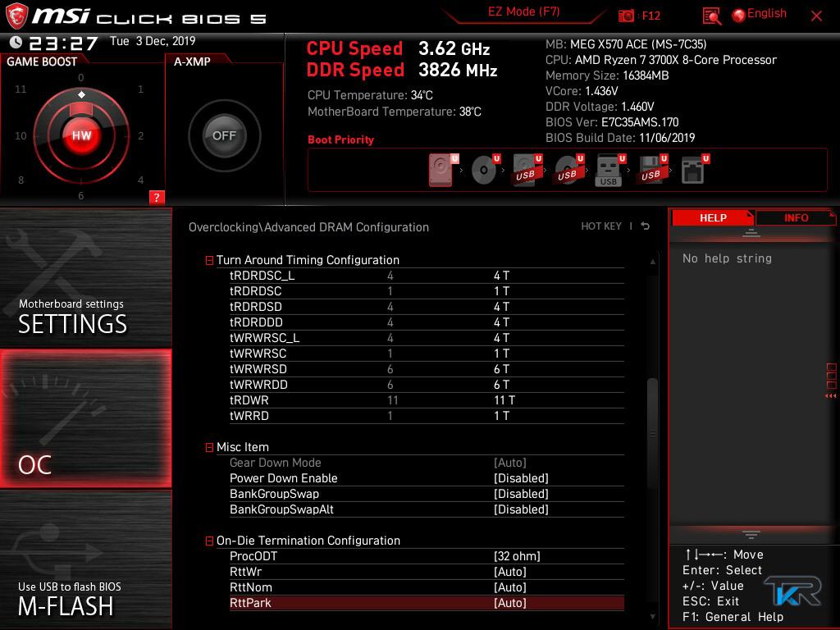Click the help panel bottom collapse handle
The image size is (840, 630).
coord(751,534)
